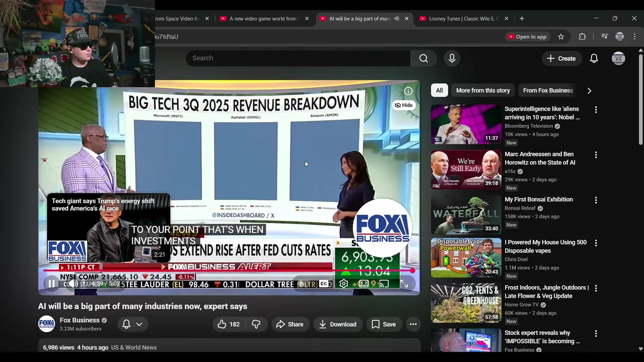The height and width of the screenshot is (362, 644).
Task: Show more filter chips with the right arrow
Action: pos(589,91)
